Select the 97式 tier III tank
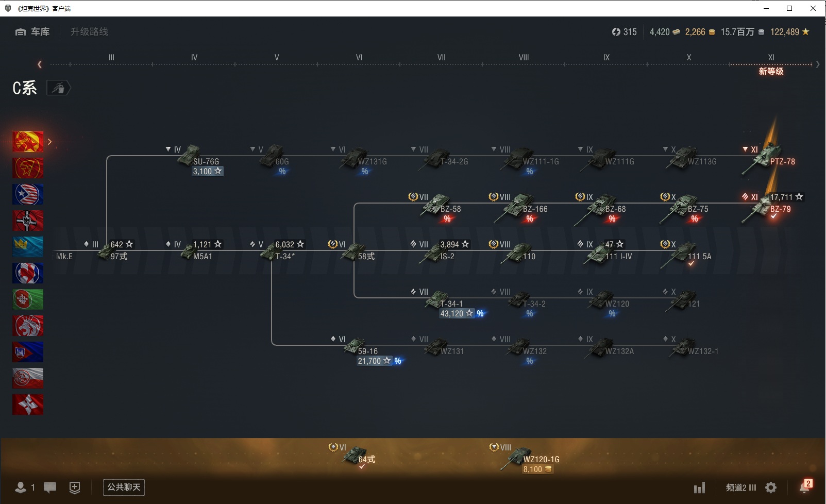Image resolution: width=826 pixels, height=504 pixels. [109, 250]
